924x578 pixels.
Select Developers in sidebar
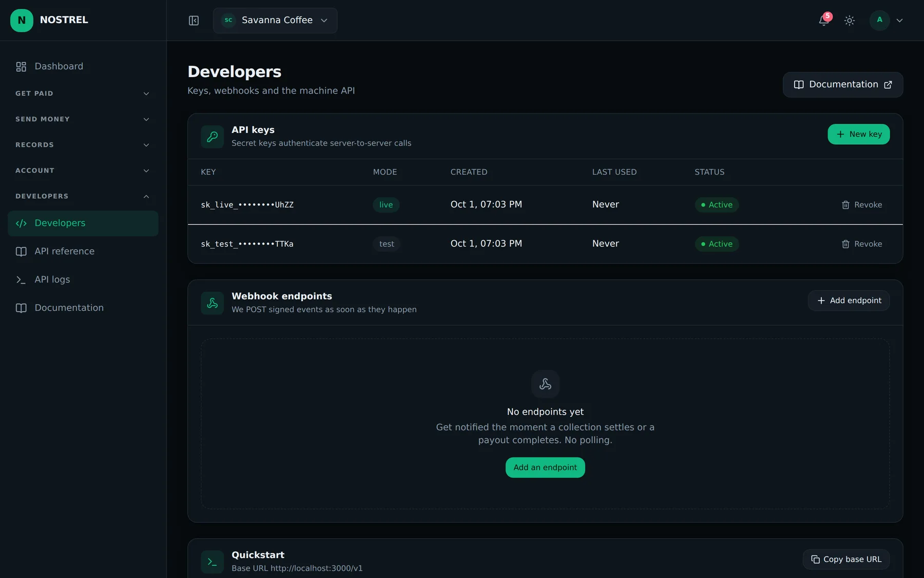pyautogui.click(x=83, y=223)
